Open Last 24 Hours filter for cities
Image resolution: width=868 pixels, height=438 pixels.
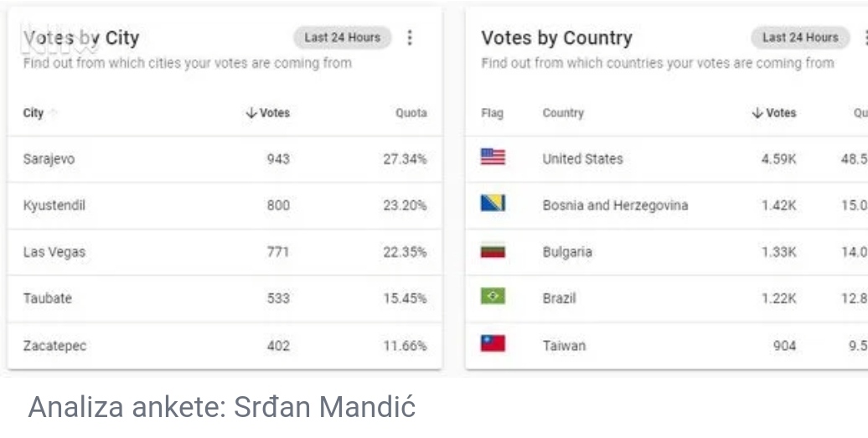(x=342, y=38)
